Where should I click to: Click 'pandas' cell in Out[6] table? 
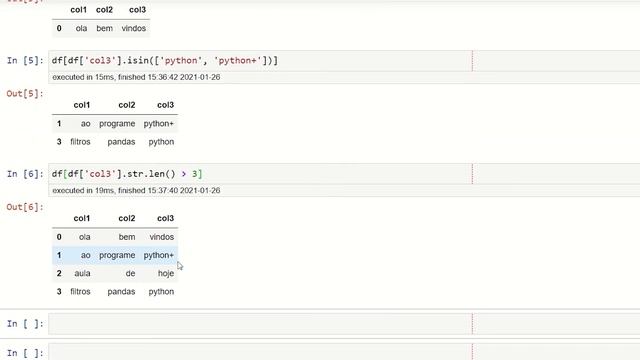(x=121, y=292)
